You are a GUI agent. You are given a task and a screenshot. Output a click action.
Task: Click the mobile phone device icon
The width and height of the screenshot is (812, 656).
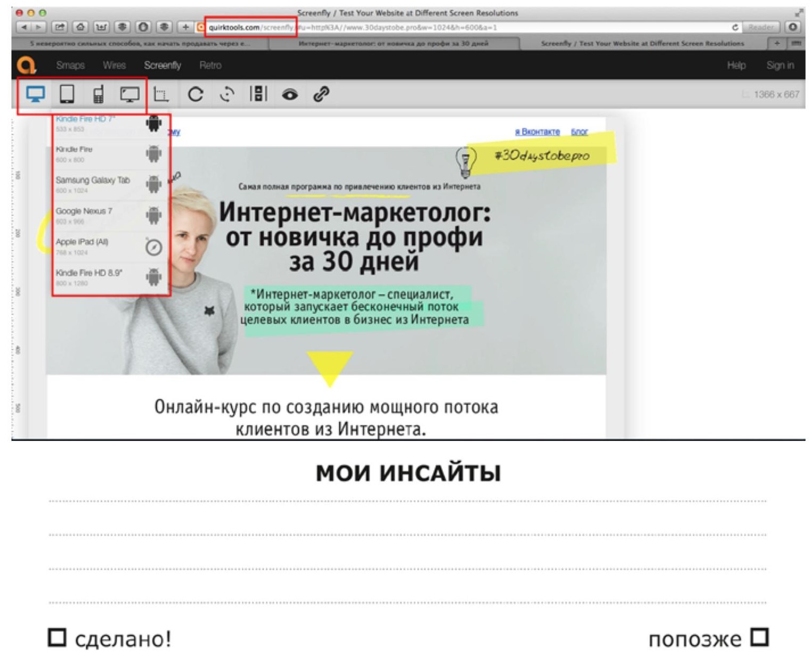98,94
